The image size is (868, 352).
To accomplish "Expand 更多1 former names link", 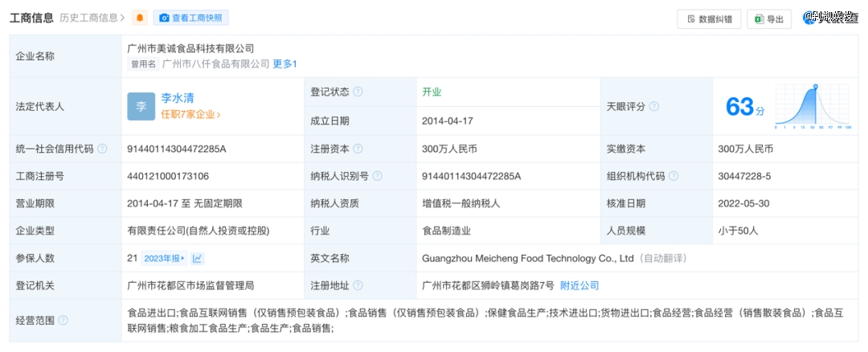I will (x=285, y=64).
